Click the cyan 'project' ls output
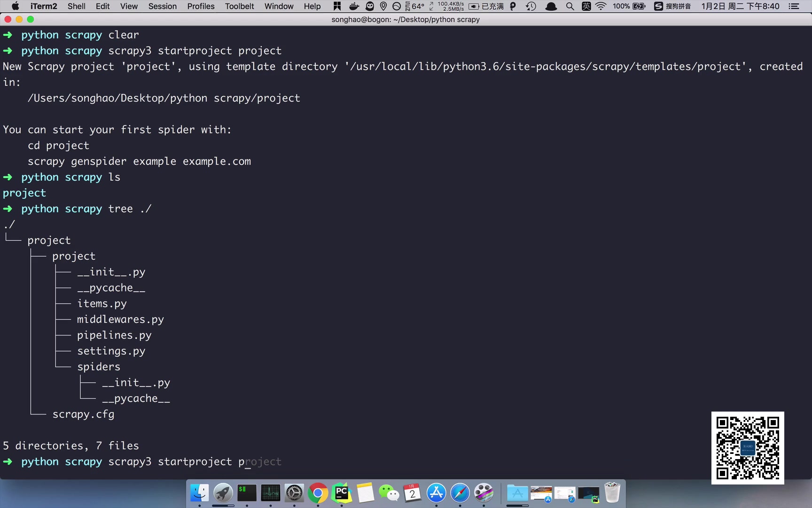Viewport: 812px width, 508px height. tap(24, 193)
